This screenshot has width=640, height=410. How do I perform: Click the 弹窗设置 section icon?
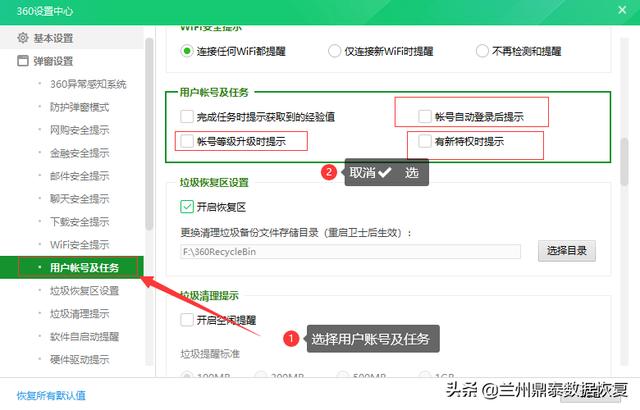click(x=24, y=61)
